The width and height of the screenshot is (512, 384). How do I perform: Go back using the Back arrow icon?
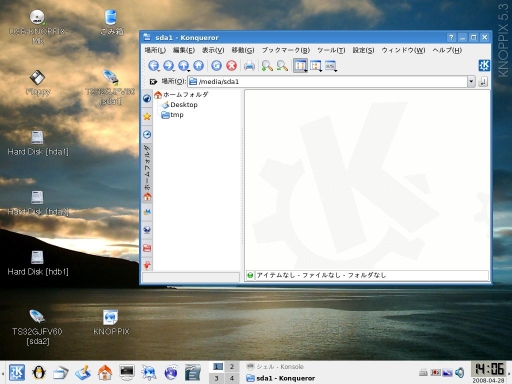tap(153, 66)
